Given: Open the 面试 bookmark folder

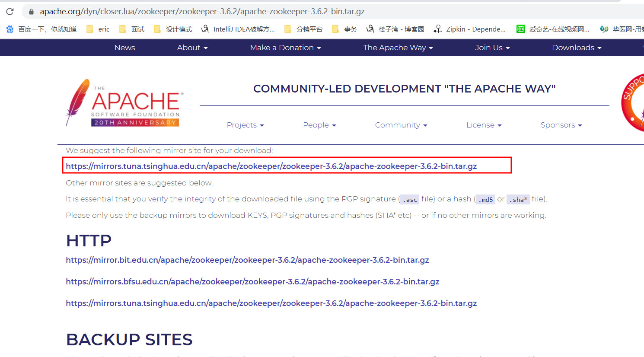Looking at the screenshot, I should pyautogui.click(x=132, y=29).
